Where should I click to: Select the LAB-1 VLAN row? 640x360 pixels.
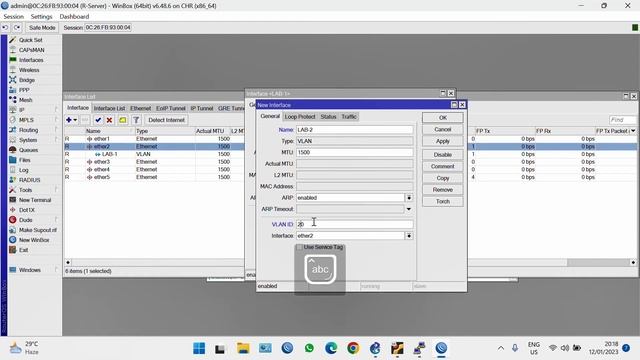(154, 154)
